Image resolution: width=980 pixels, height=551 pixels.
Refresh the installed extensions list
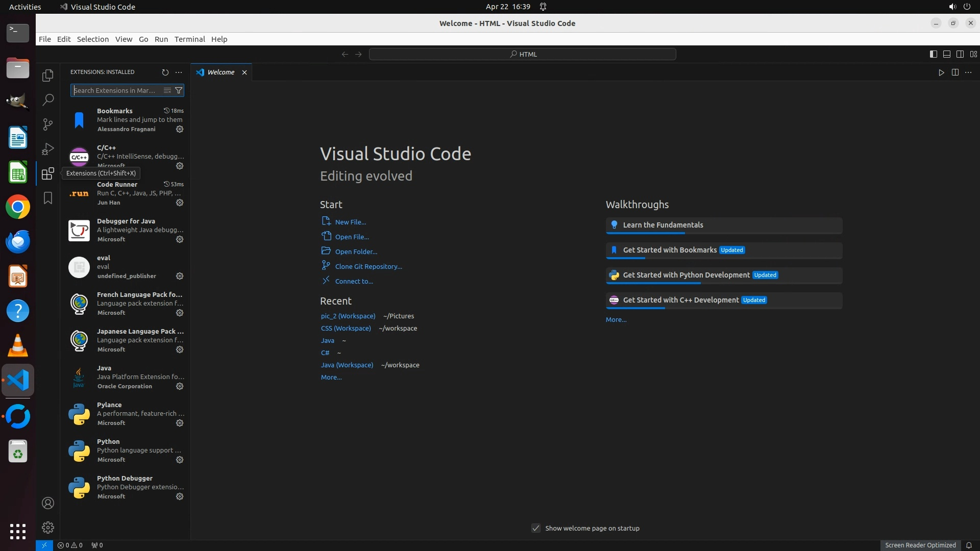(x=165, y=72)
